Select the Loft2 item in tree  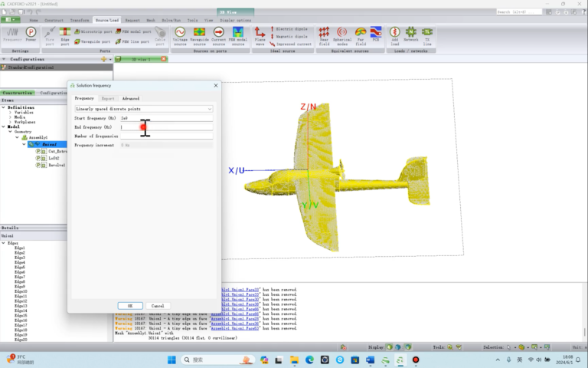click(x=54, y=158)
